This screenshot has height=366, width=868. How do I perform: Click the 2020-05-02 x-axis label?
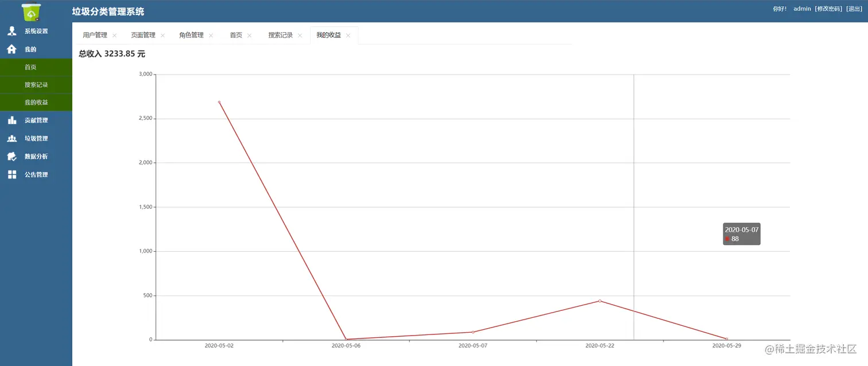(219, 346)
